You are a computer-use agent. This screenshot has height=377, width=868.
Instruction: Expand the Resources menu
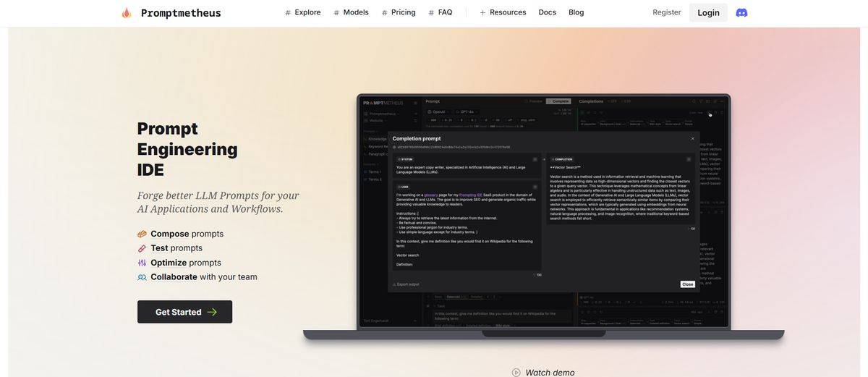click(x=503, y=12)
